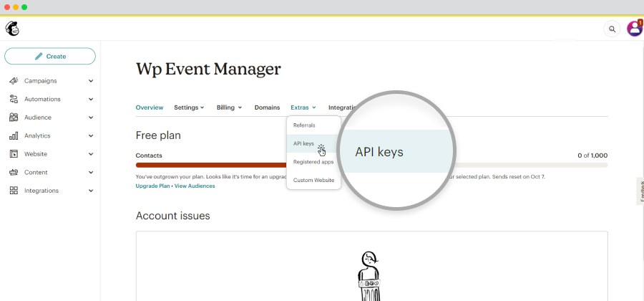Open the Settings dropdown tab
This screenshot has height=301, width=644.
click(x=189, y=107)
